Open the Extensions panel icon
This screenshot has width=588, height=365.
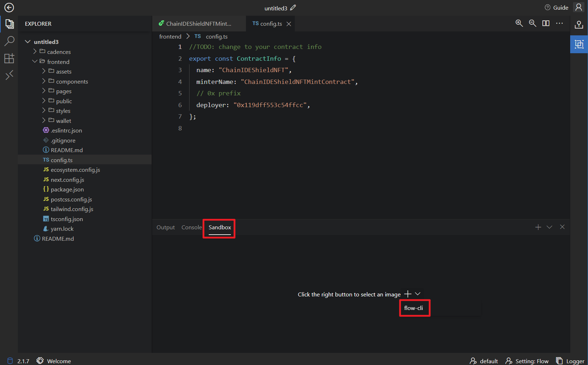coord(9,58)
